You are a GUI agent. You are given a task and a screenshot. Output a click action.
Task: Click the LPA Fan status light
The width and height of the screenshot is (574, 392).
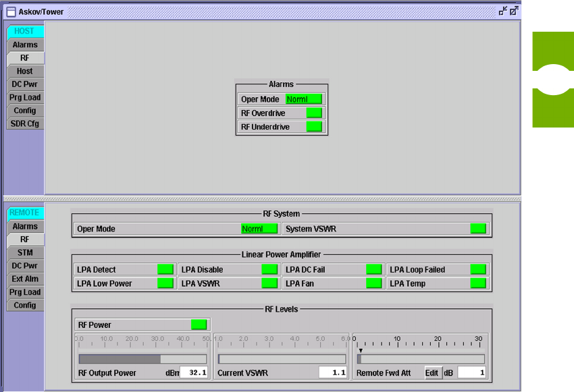[x=374, y=283]
